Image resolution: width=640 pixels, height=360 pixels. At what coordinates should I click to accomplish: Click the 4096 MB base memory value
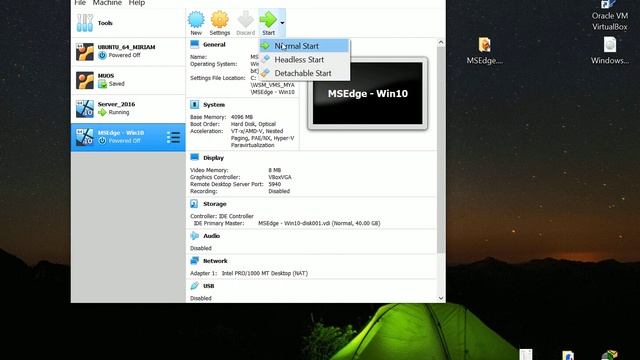242,117
